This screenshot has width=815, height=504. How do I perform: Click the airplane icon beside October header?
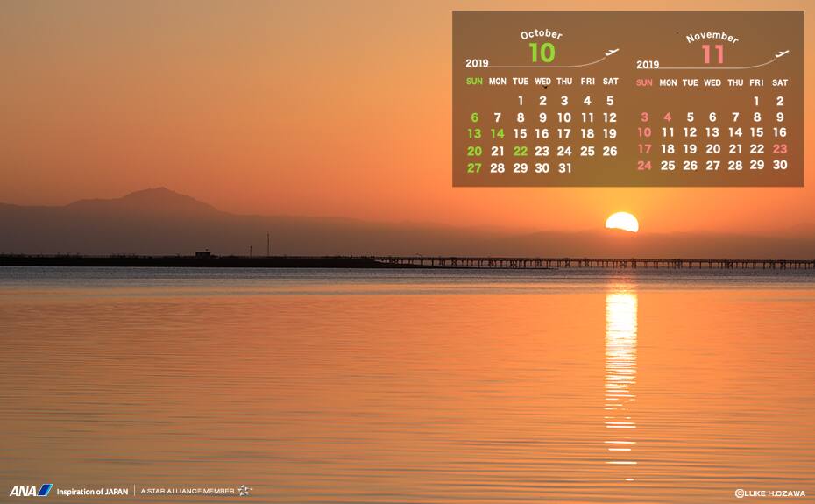coord(612,53)
